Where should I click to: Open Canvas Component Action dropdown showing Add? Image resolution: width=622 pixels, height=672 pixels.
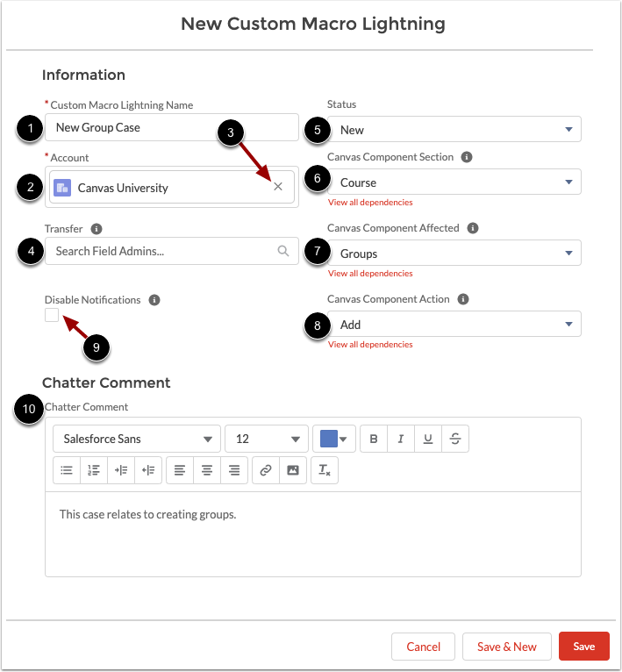tap(454, 324)
